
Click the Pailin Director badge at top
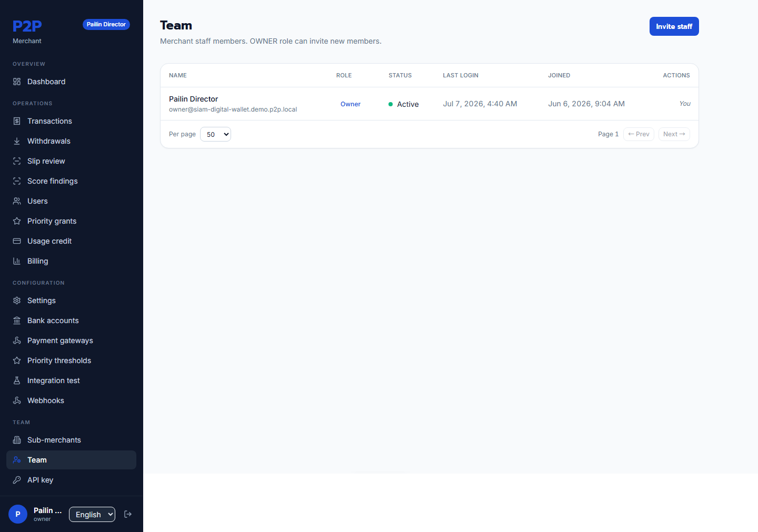pos(106,24)
